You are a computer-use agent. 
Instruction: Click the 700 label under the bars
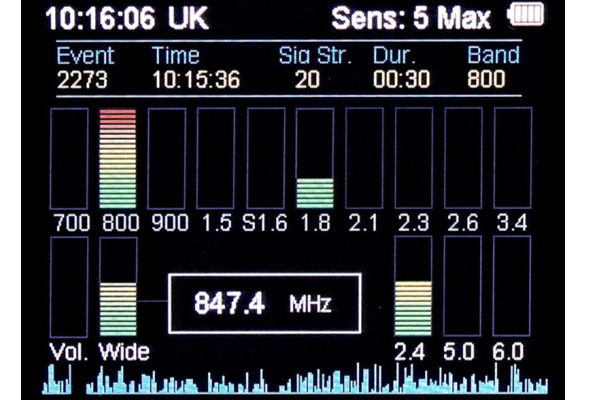pyautogui.click(x=72, y=223)
